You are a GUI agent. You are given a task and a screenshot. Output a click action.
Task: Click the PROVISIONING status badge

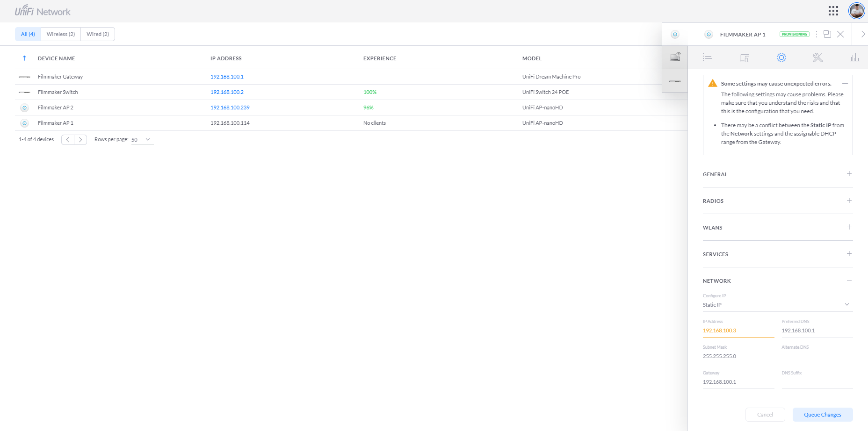795,34
